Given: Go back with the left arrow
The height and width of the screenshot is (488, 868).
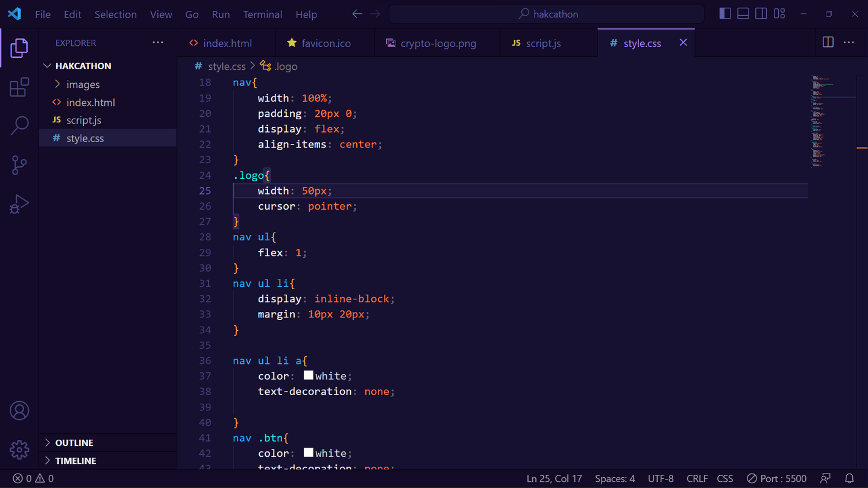Looking at the screenshot, I should click(357, 14).
